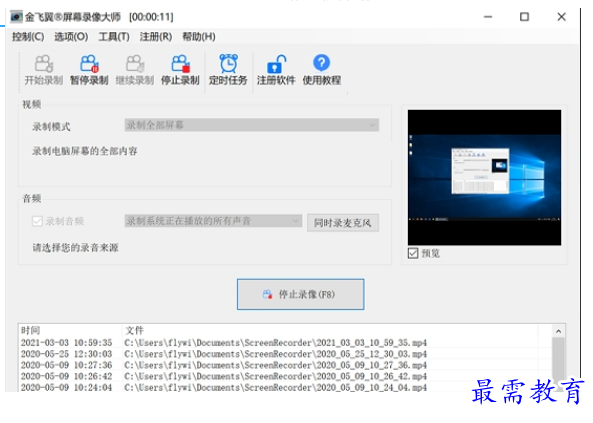Toggle the 预览 preview checkbox

pyautogui.click(x=413, y=253)
